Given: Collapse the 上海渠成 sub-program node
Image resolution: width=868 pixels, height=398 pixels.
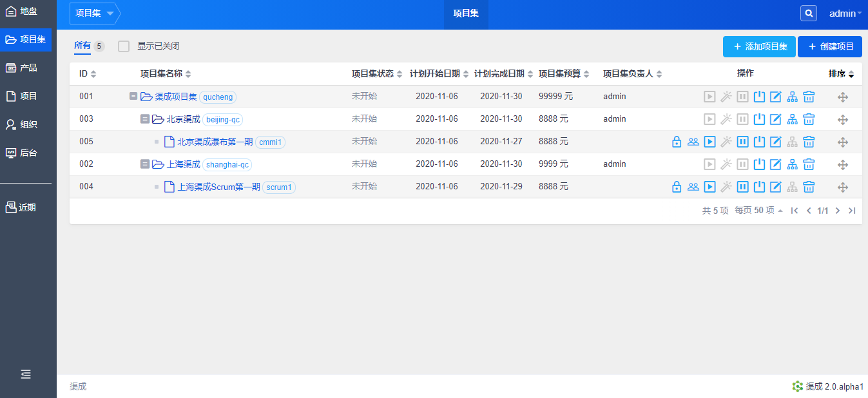Looking at the screenshot, I should (145, 164).
